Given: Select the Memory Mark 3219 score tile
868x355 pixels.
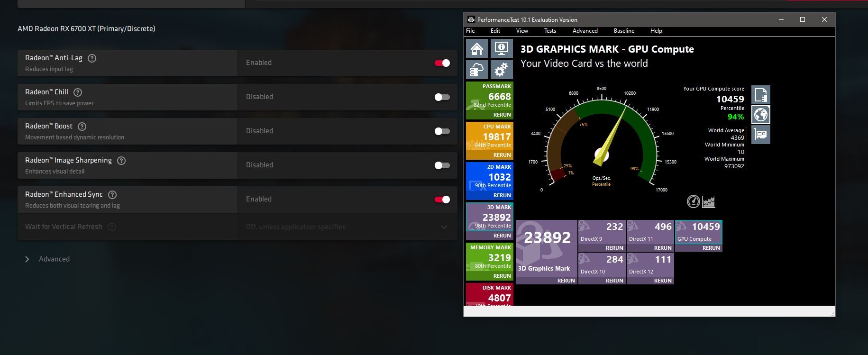Looking at the screenshot, I should click(x=490, y=262).
